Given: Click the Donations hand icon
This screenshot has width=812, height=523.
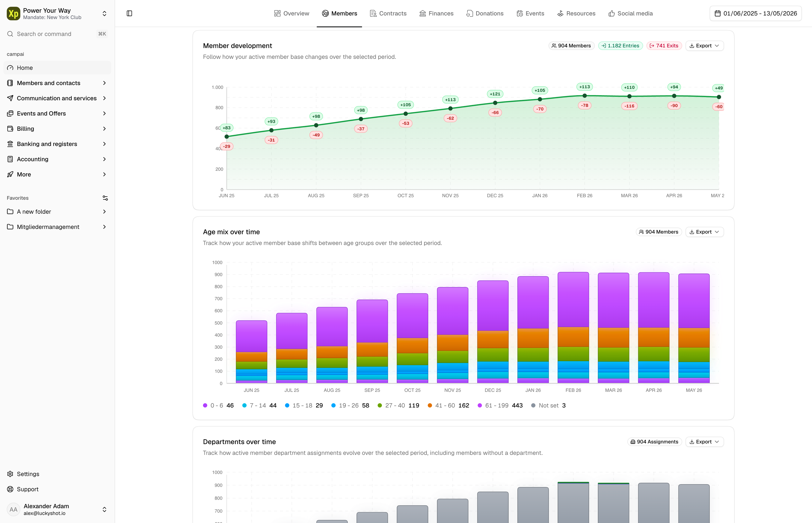Looking at the screenshot, I should point(470,14).
